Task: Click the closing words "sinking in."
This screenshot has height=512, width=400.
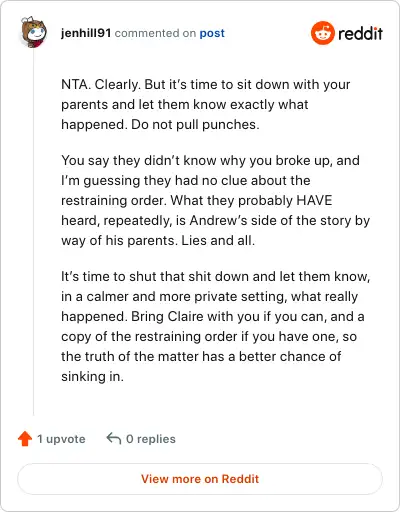Action: tap(92, 376)
